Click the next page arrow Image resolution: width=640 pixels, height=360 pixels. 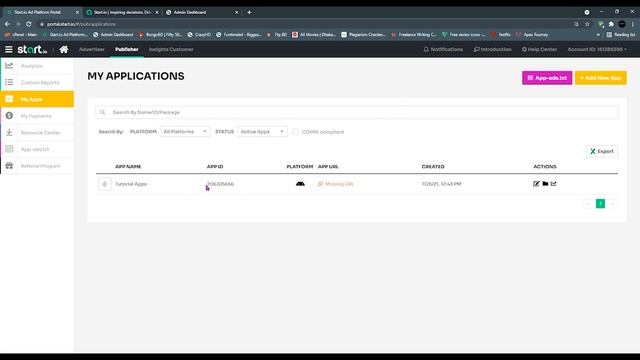(612, 203)
